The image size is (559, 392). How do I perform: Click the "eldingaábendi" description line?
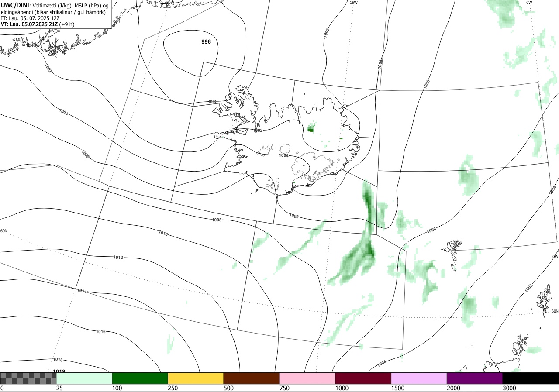pos(53,12)
